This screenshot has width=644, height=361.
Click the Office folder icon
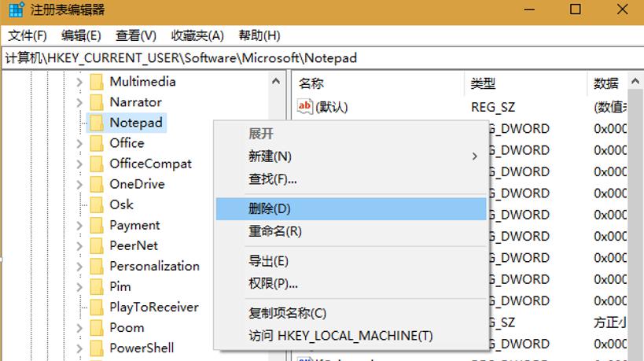[97, 143]
